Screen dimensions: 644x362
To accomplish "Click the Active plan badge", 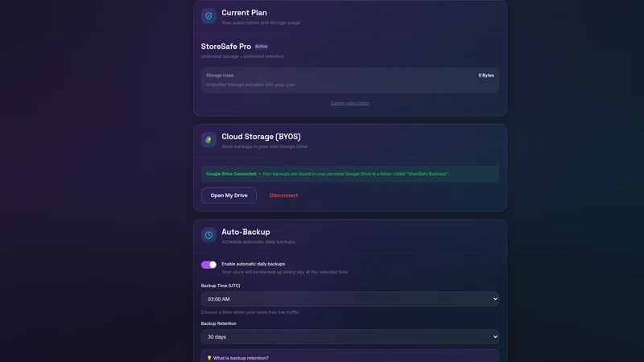I will pos(261,47).
